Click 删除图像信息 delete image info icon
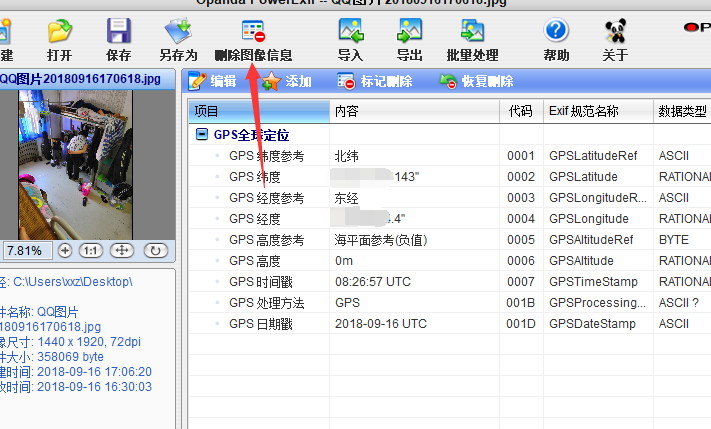The height and width of the screenshot is (429, 711). 253,39
